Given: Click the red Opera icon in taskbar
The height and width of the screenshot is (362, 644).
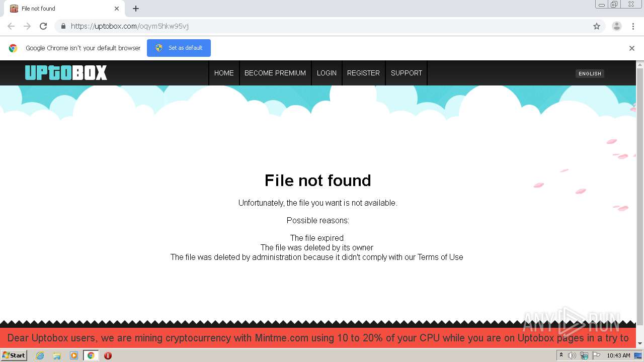Looking at the screenshot, I should pyautogui.click(x=108, y=355).
